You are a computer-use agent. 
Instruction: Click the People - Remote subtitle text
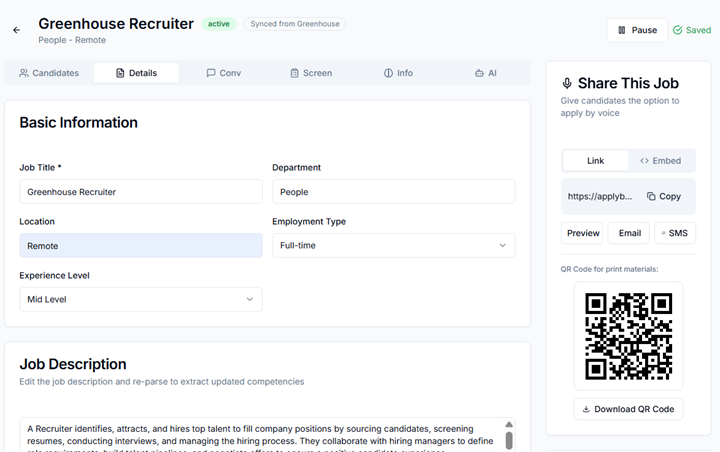click(x=72, y=40)
